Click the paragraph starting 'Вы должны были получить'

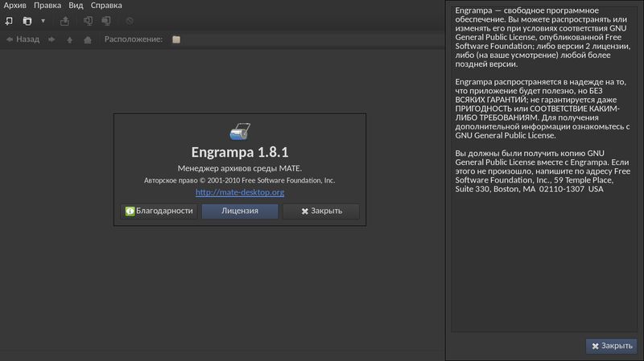tap(543, 170)
